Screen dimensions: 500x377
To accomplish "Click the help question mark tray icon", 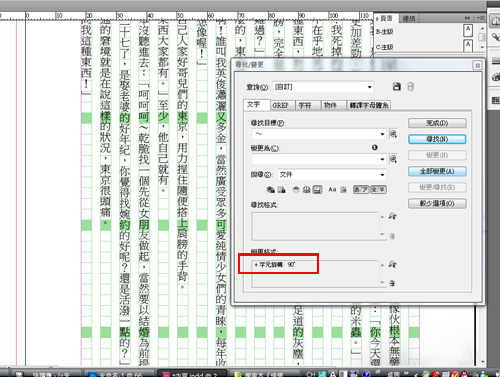I will 366,374.
